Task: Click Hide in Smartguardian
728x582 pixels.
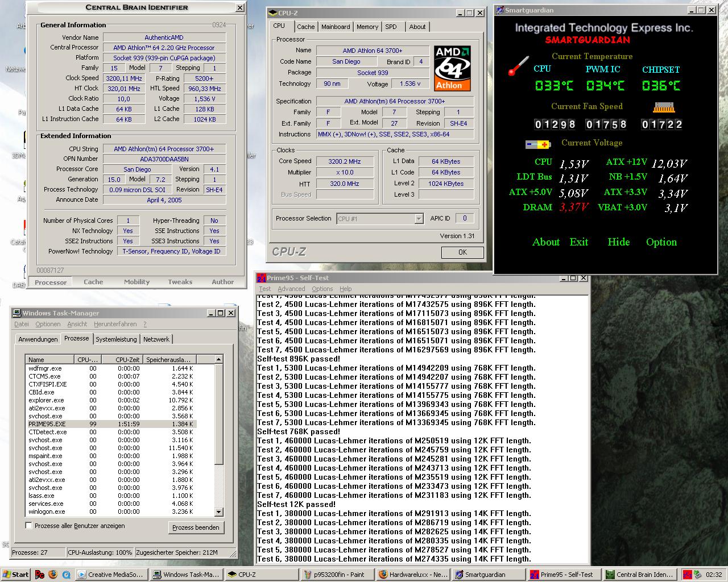Action: point(619,242)
